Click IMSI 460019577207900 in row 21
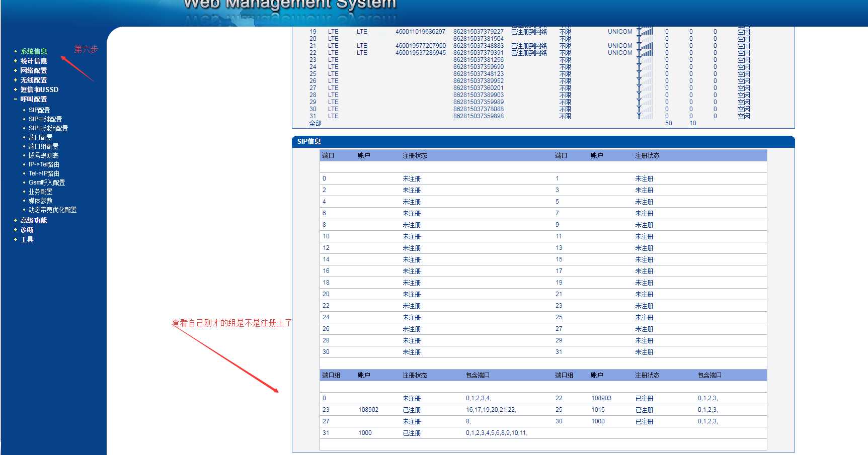The height and width of the screenshot is (455, 868). (420, 46)
